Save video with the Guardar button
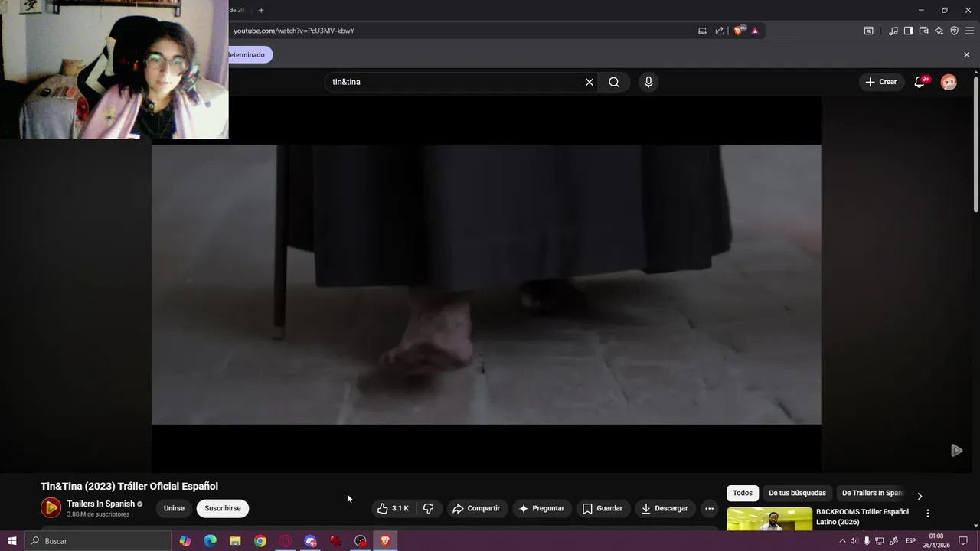 [603, 508]
